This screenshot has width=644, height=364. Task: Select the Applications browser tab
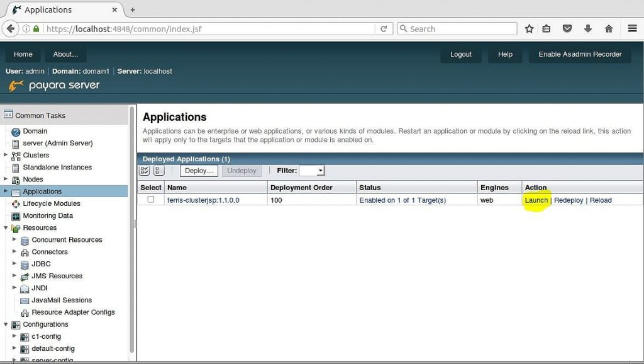point(65,10)
